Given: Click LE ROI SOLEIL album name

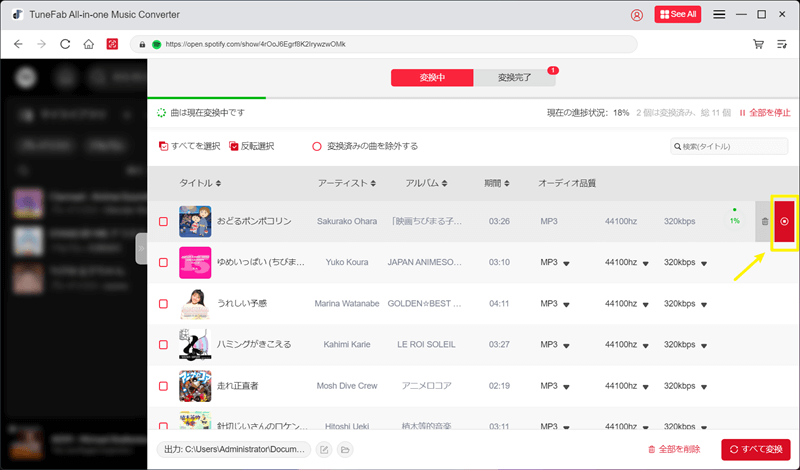Looking at the screenshot, I should pyautogui.click(x=426, y=344).
